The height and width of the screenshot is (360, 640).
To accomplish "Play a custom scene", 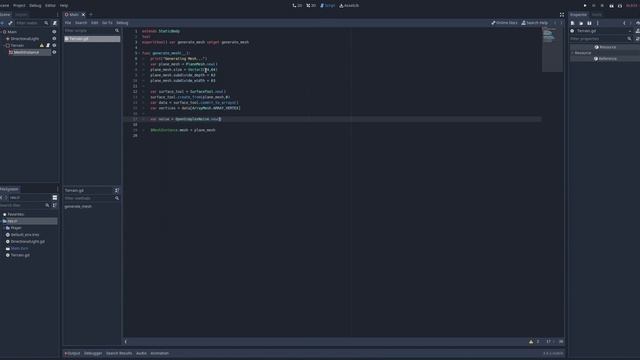I will pos(620,6).
